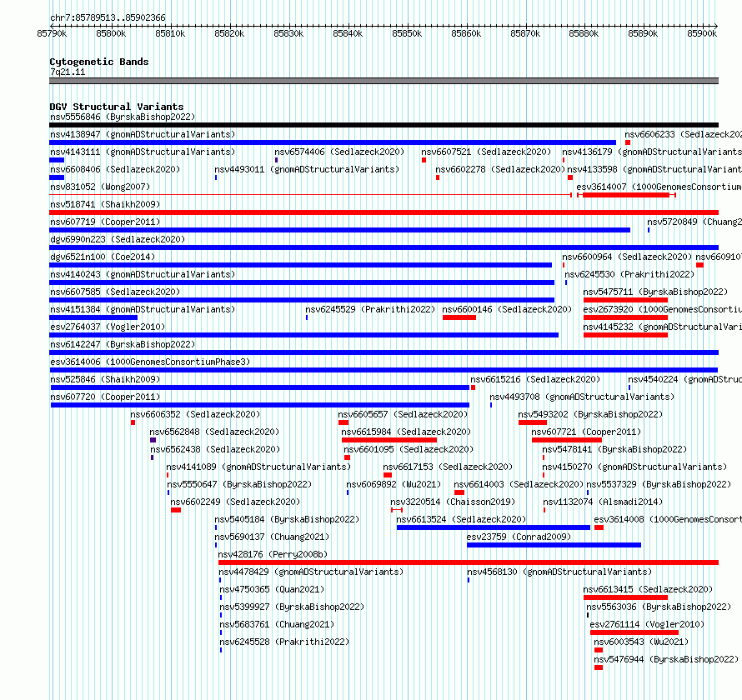Click the red nsv6615984 variant bar
Viewport: 742px width, 700px height.
click(x=389, y=440)
